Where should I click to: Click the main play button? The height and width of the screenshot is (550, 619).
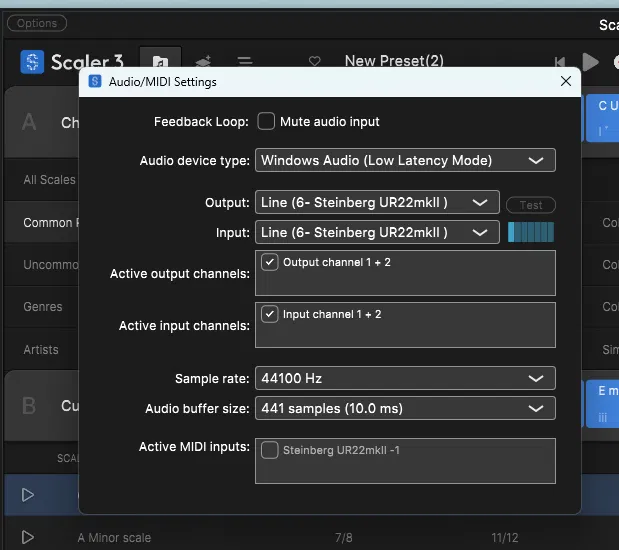pos(590,62)
